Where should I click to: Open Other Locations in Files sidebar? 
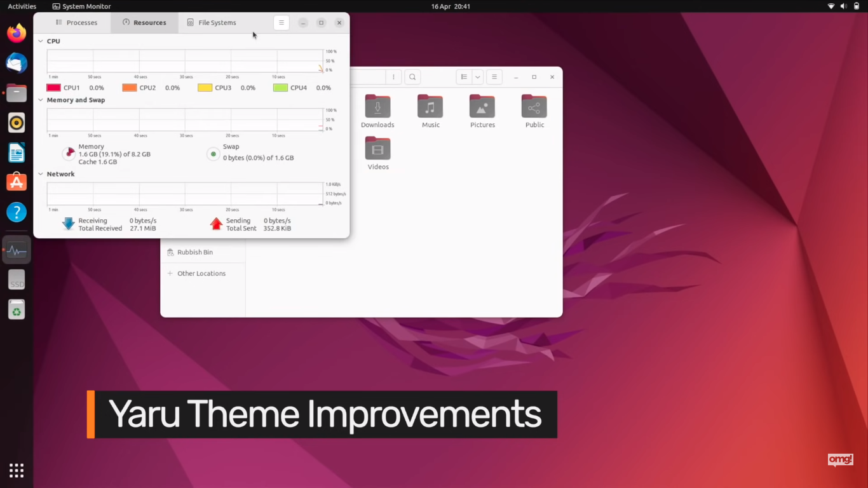click(x=202, y=273)
